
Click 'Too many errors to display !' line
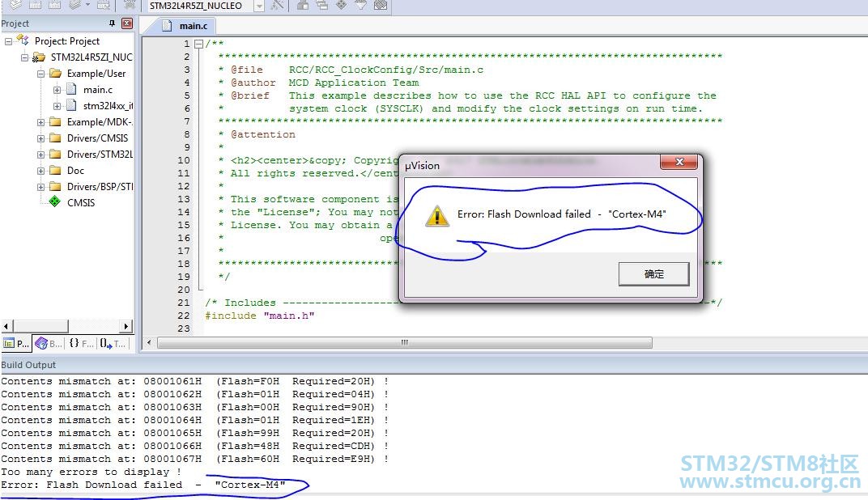(x=91, y=472)
